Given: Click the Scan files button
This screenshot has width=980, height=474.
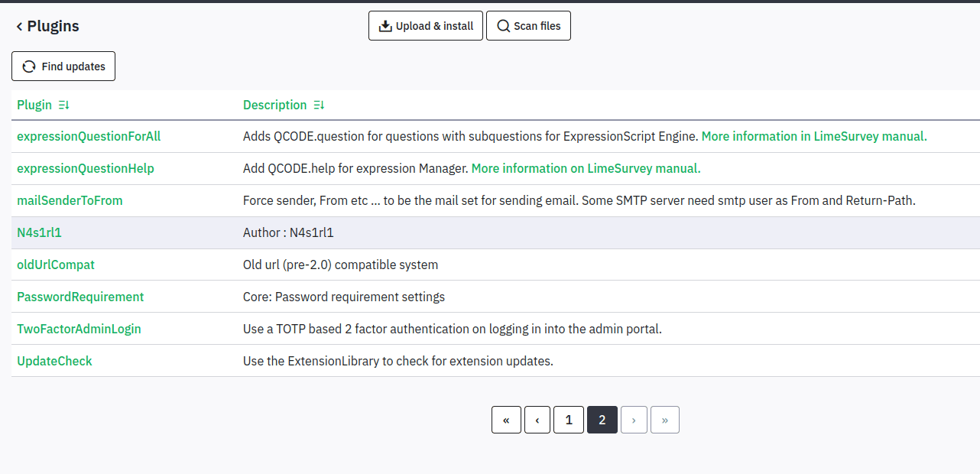Looking at the screenshot, I should click(528, 26).
